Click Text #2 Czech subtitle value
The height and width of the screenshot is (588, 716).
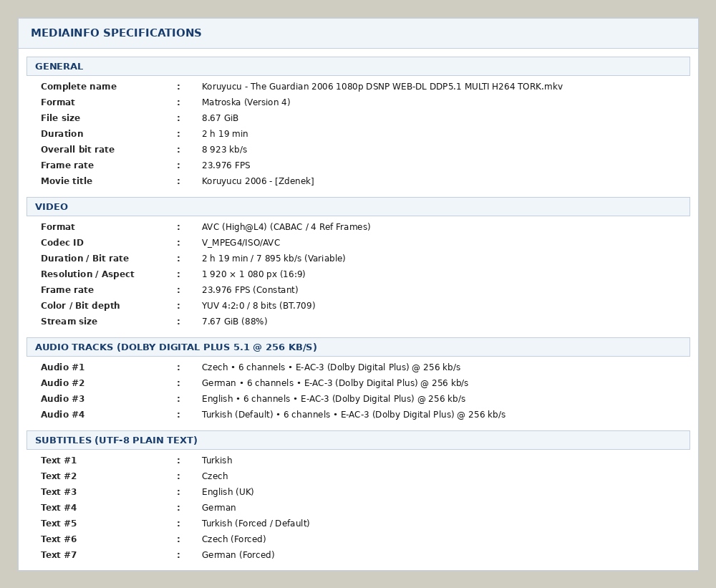coord(215,476)
